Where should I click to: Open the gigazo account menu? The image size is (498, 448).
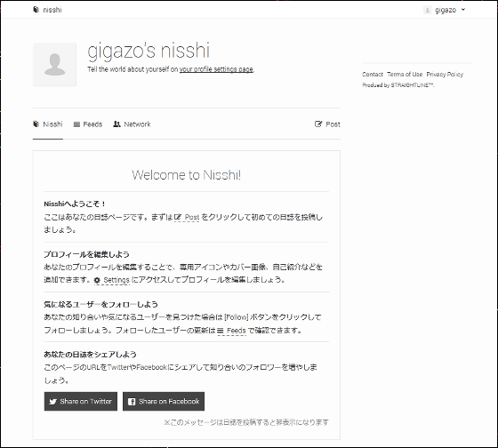tap(445, 10)
